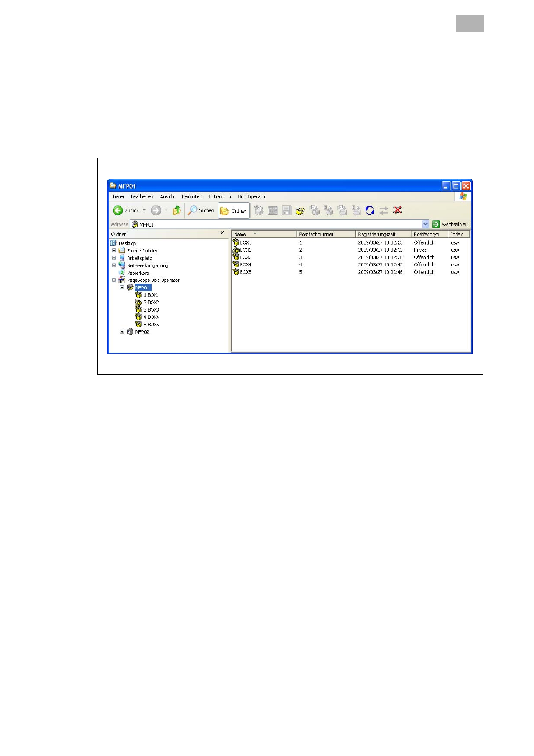Click registration time 2009/03/27 10:32:25
The height and width of the screenshot is (756, 534).
pos(380,243)
